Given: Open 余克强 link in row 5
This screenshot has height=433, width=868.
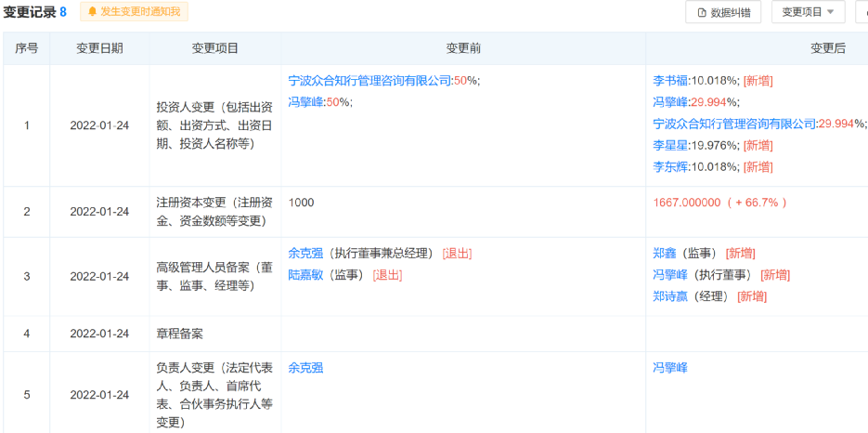Looking at the screenshot, I should tap(305, 368).
